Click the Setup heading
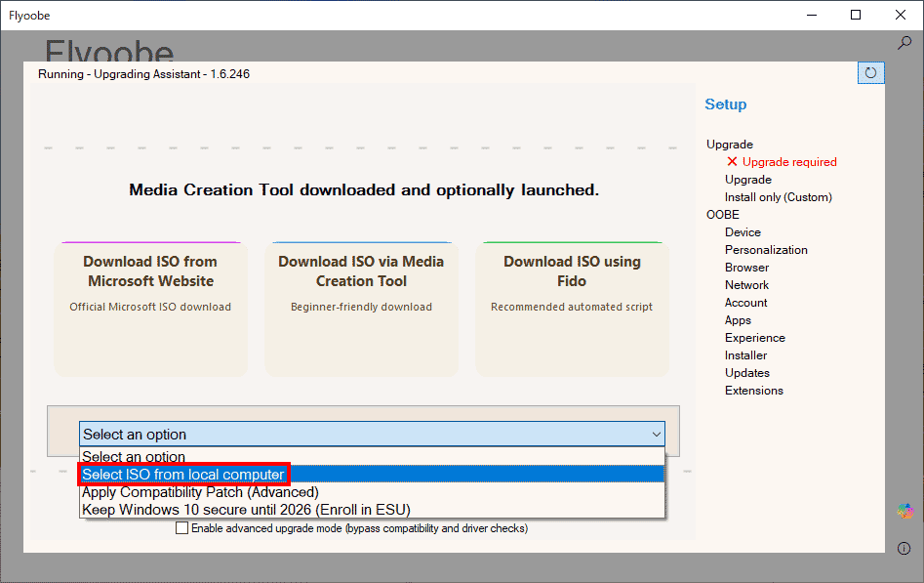This screenshot has height=583, width=924. [x=725, y=104]
